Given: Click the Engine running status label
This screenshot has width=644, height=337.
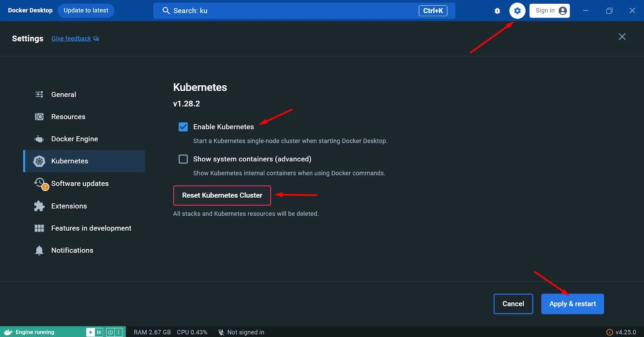Looking at the screenshot, I should (35, 332).
